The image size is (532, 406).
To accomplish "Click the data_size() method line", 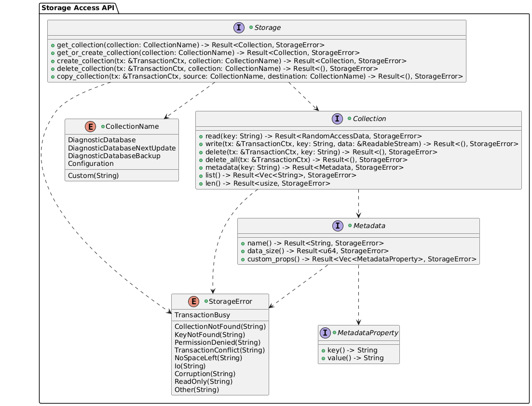I will (x=318, y=251).
